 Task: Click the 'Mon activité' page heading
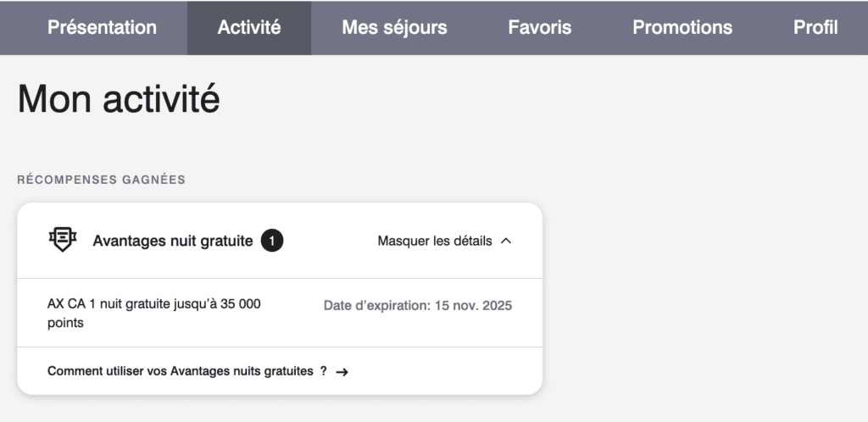[x=119, y=100]
